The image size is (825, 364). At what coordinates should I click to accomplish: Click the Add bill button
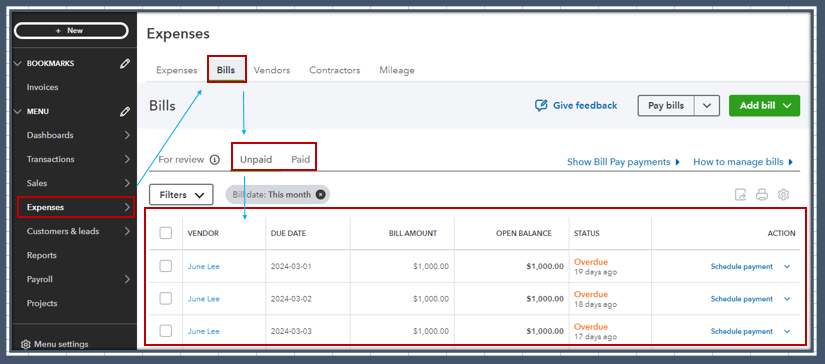764,106
